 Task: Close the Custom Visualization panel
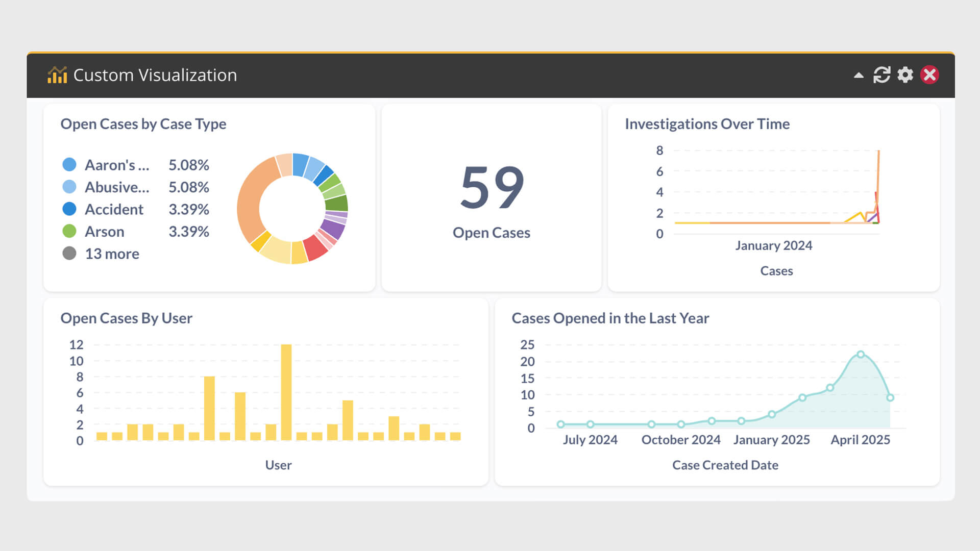pos(930,75)
